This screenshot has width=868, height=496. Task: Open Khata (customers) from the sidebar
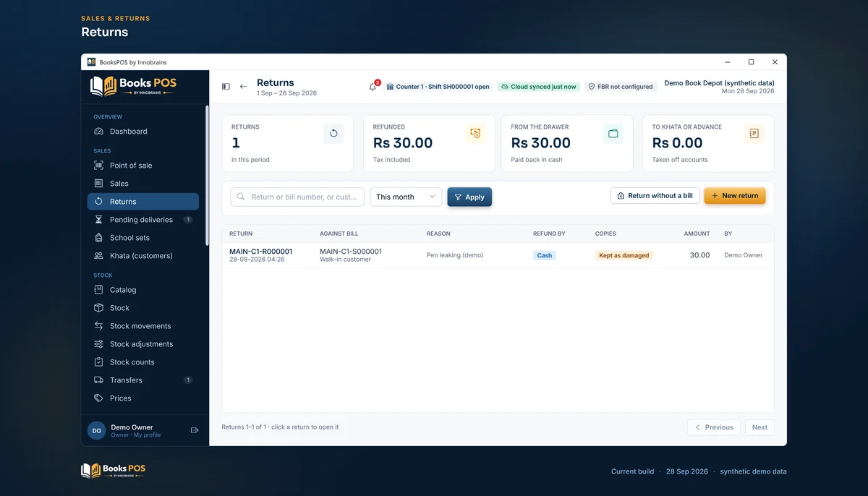[142, 256]
